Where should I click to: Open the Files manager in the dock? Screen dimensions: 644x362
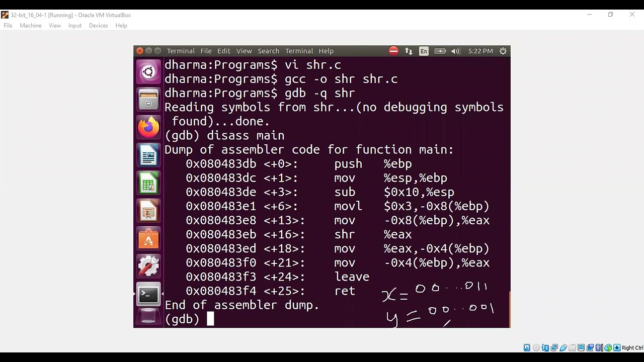tap(148, 100)
